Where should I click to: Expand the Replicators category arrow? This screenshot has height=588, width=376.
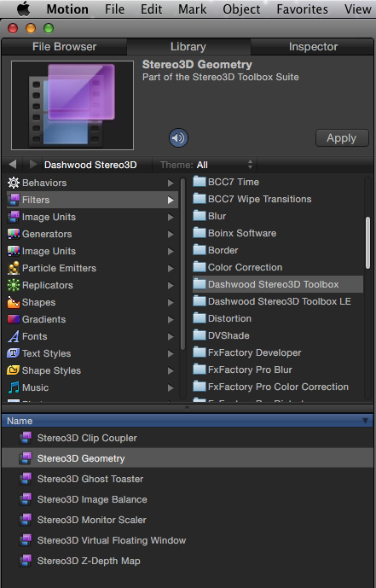click(x=171, y=285)
